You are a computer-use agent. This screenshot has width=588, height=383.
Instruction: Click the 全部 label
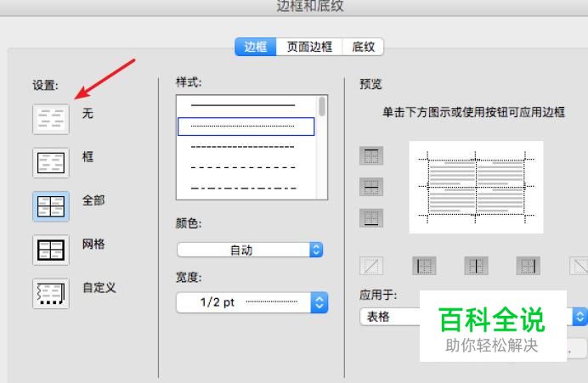(x=93, y=200)
